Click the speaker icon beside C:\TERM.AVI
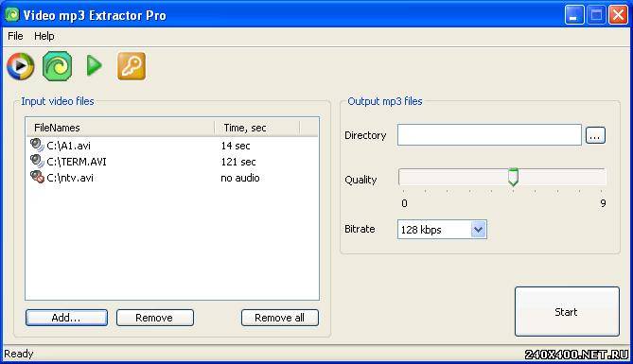 pyautogui.click(x=37, y=162)
